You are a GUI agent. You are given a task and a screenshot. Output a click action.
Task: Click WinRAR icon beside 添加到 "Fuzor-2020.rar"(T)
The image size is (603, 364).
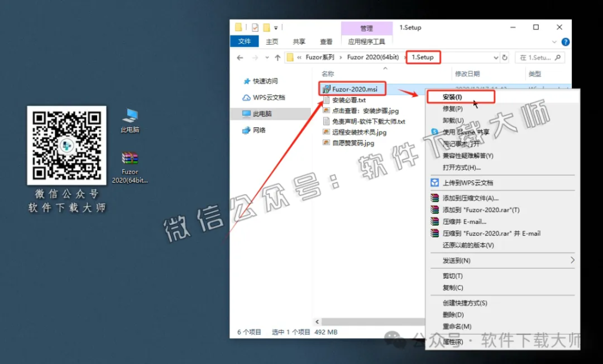coord(435,210)
